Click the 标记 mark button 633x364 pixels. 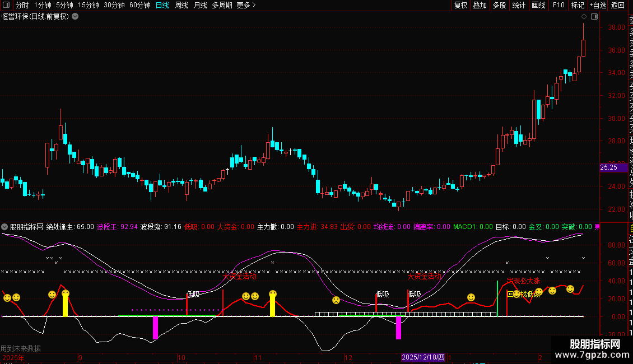[578, 5]
